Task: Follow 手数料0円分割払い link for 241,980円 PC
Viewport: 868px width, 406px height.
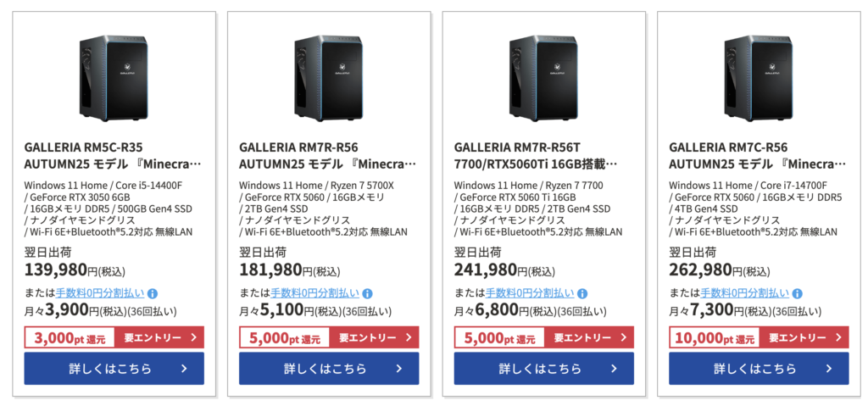Action: tap(532, 294)
